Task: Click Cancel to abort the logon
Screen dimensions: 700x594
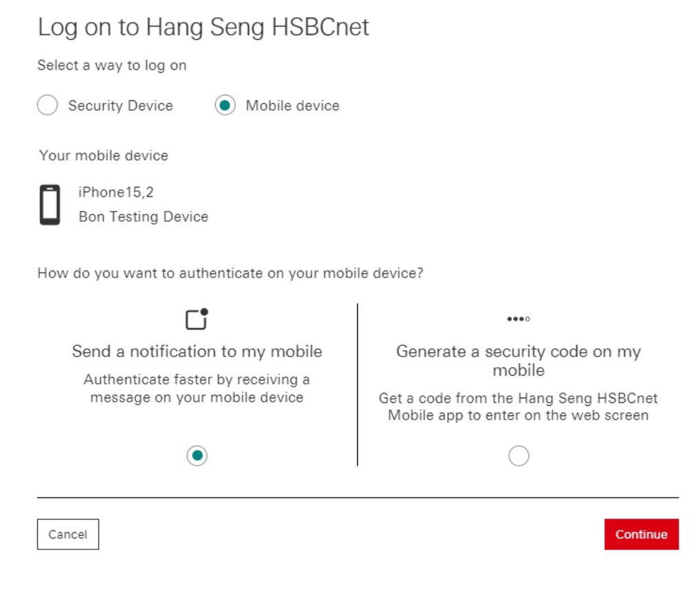Action: (x=67, y=534)
